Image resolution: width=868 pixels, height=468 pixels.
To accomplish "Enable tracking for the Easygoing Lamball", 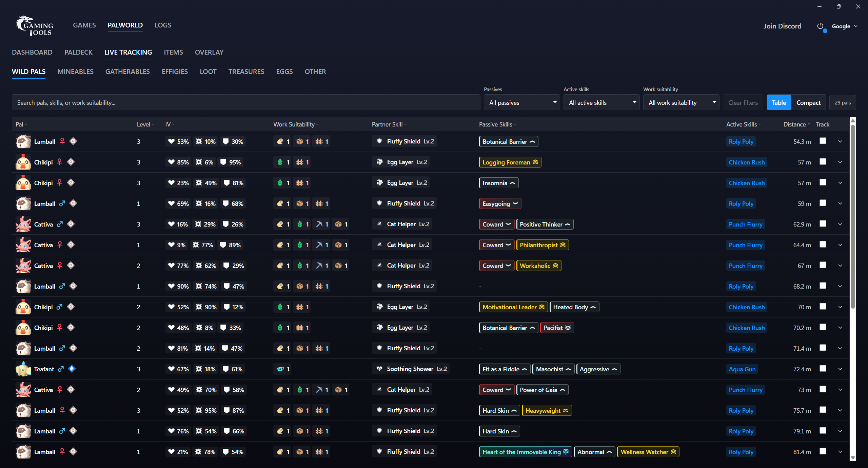I will point(823,203).
